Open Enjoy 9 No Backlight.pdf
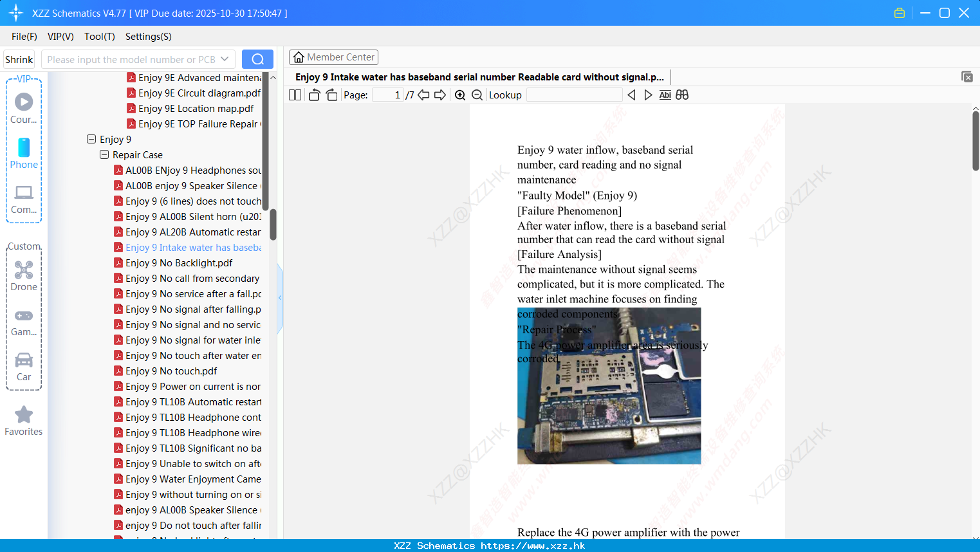Image resolution: width=980 pixels, height=552 pixels. (173, 262)
